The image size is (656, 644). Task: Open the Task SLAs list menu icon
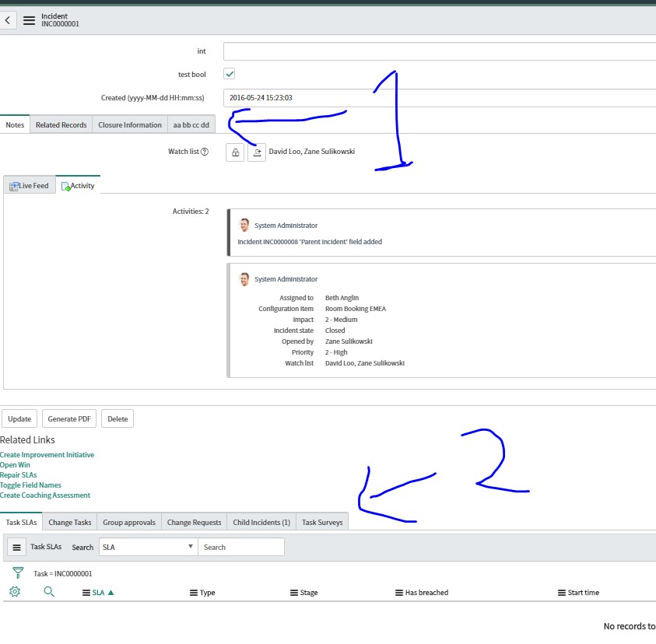coord(16,547)
